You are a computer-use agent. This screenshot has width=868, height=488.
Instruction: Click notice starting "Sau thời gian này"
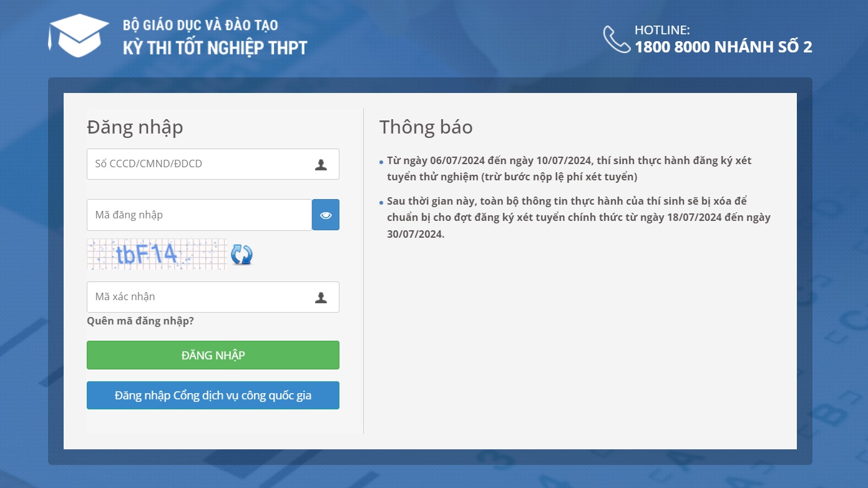(578, 218)
